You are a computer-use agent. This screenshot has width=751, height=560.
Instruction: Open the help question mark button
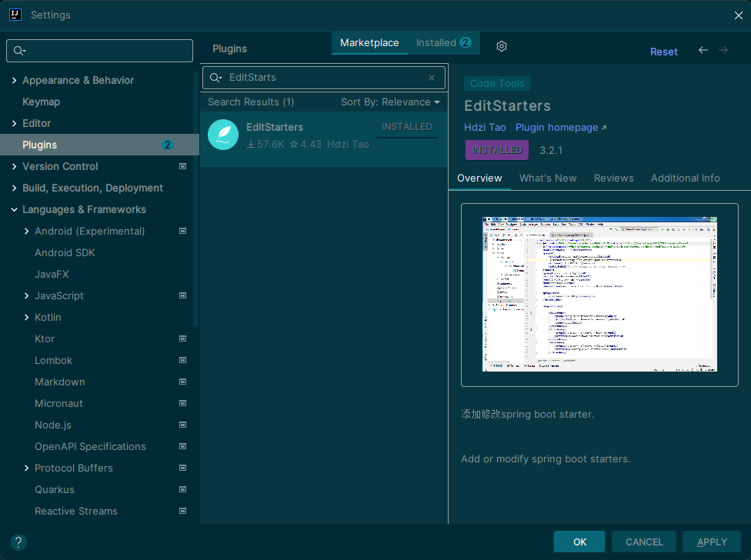tap(18, 542)
